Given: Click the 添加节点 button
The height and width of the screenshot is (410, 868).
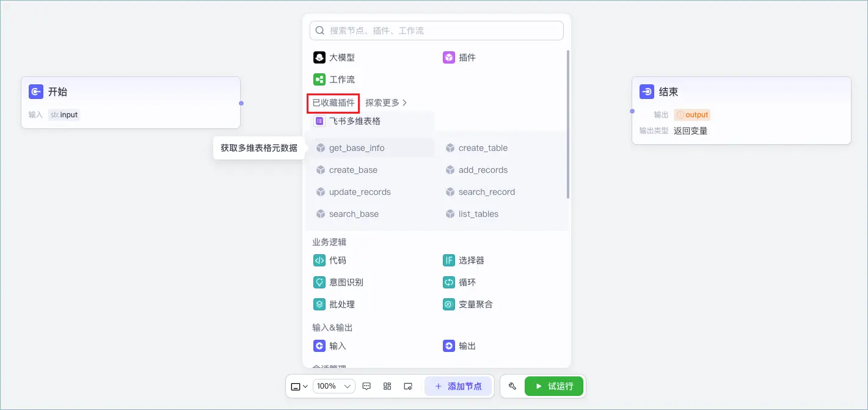Looking at the screenshot, I should tap(458, 386).
